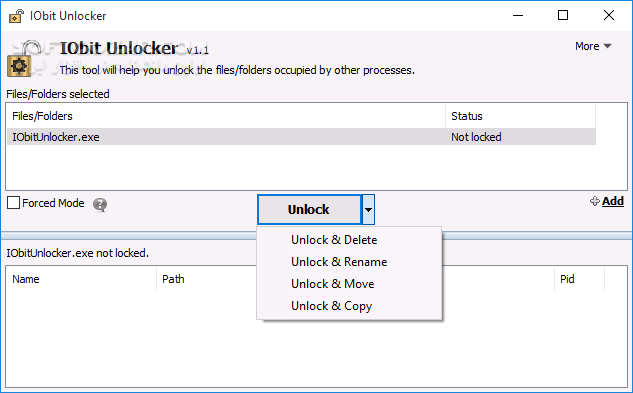Click the Forced Mode help question icon

pos(100,205)
